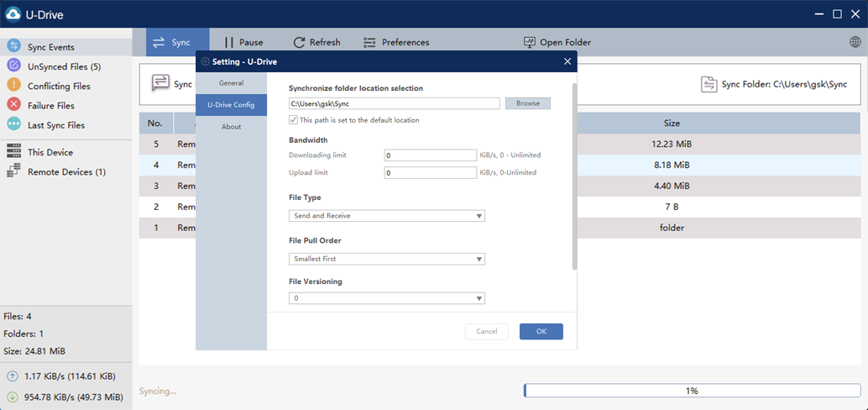Click the 1.17 KiB/s upload rate text
This screenshot has height=410, width=868.
click(x=70, y=376)
